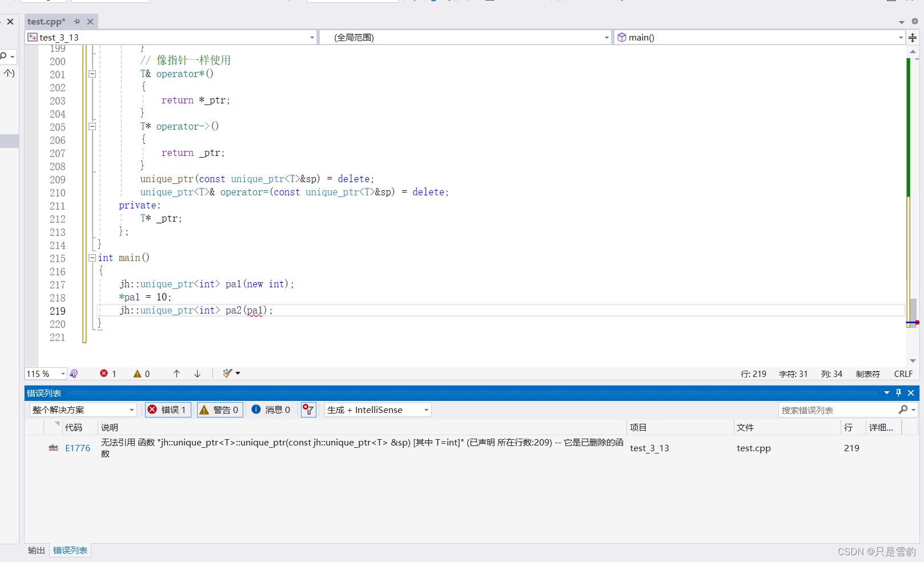Switch to the 错误列表 tab
This screenshot has width=924, height=562.
point(70,551)
